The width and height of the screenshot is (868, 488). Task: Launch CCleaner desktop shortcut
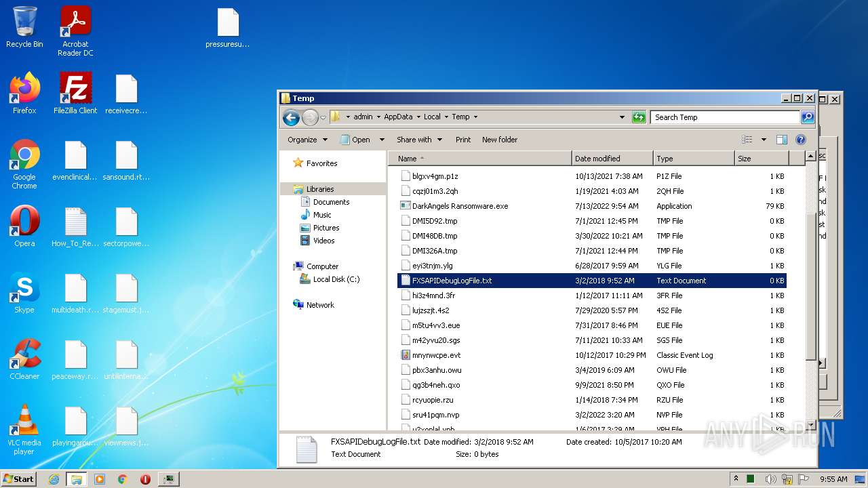pos(24,359)
